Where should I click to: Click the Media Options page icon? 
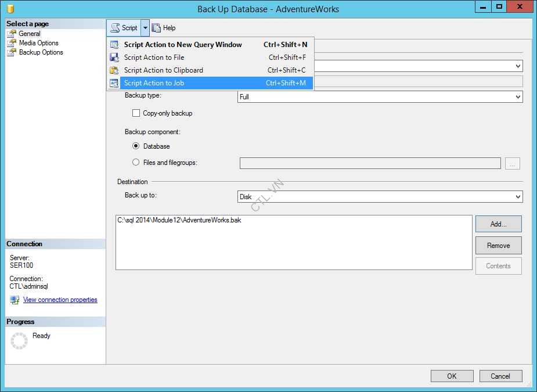point(13,42)
